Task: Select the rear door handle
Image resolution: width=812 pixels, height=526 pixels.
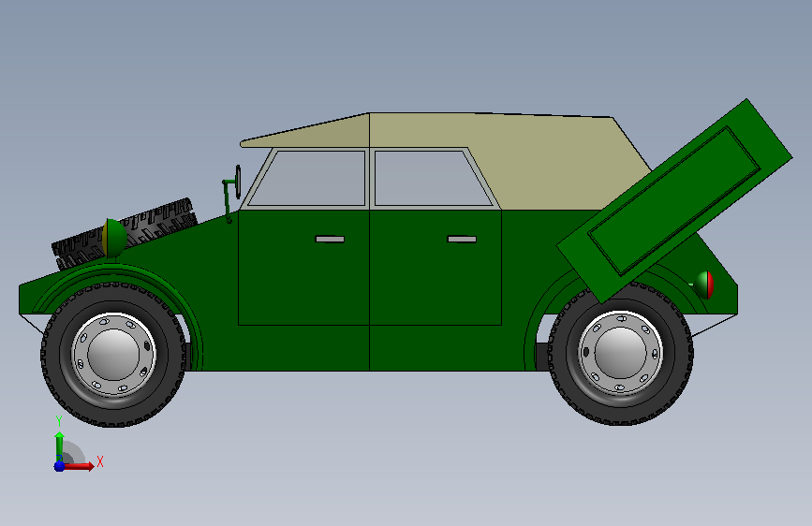Action: [462, 240]
